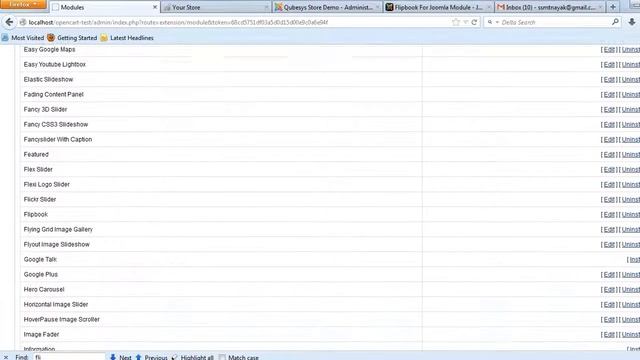Image resolution: width=640 pixels, height=360 pixels.
Task: Open the Getting Started bookmark
Action: tap(72, 38)
